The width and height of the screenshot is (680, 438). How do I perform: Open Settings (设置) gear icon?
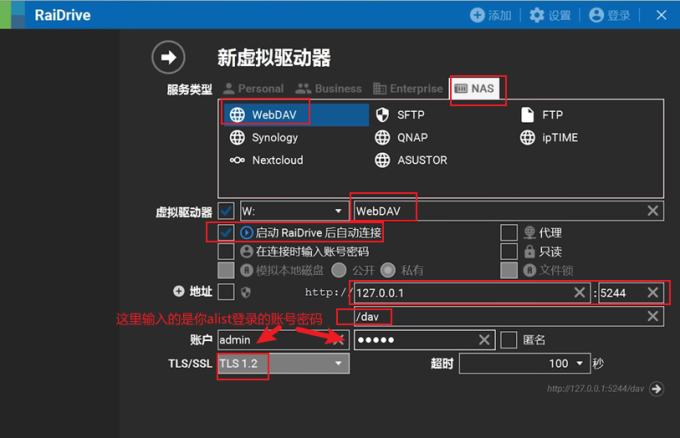pyautogui.click(x=536, y=15)
